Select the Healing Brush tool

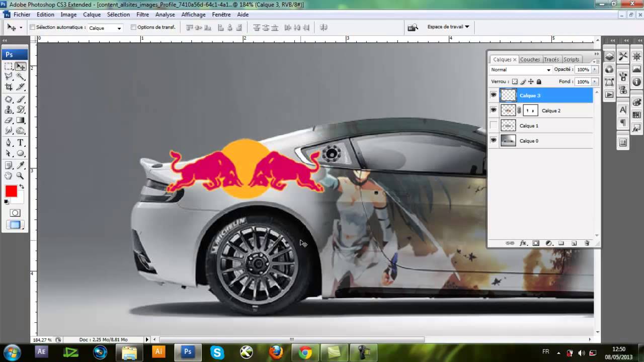click(x=9, y=99)
